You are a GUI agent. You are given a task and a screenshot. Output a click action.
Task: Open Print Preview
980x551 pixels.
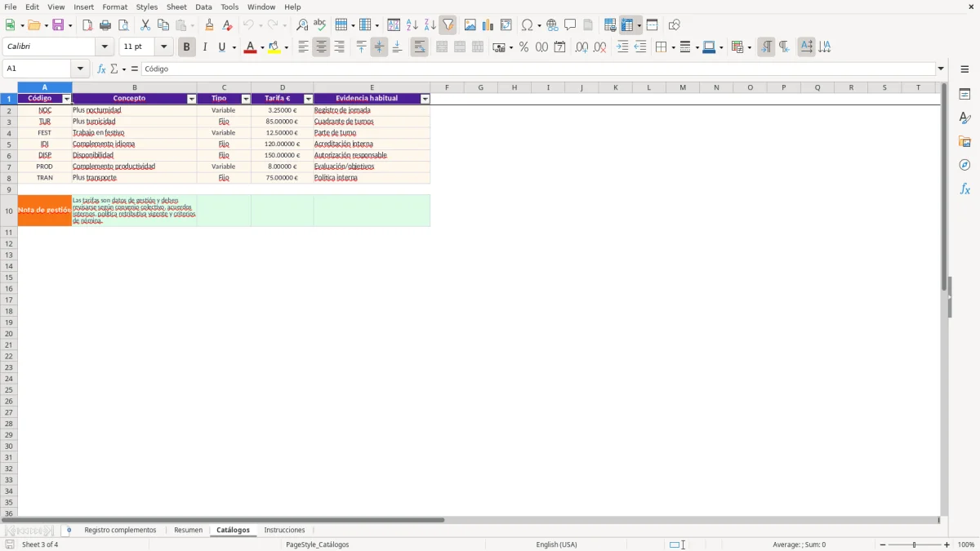click(123, 25)
